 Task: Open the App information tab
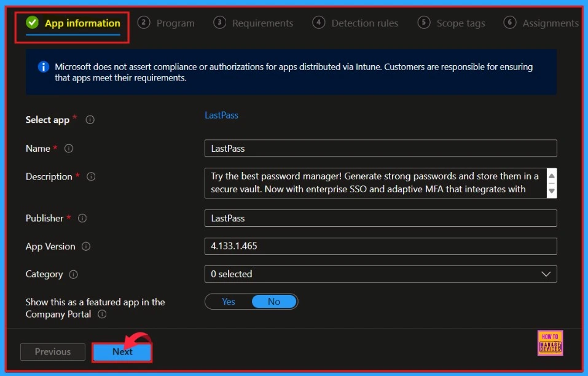coord(73,23)
